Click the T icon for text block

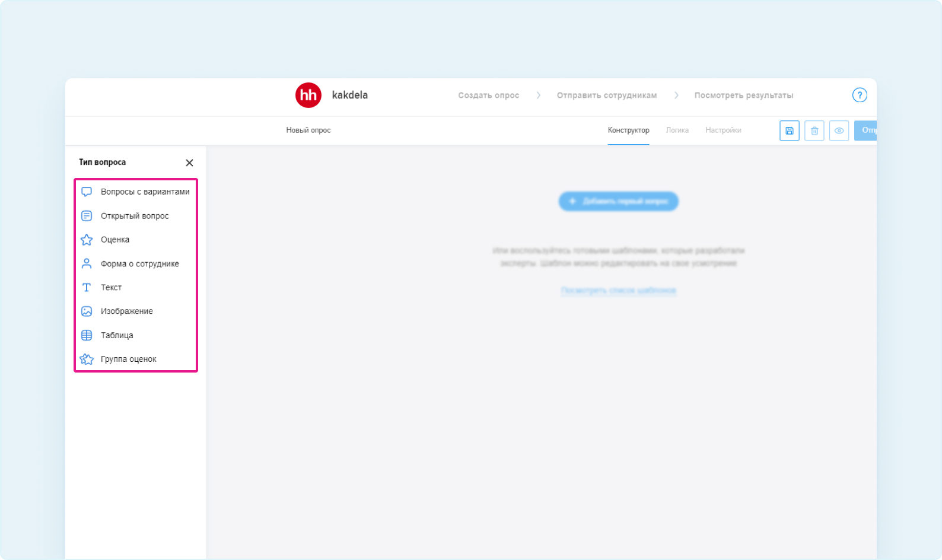click(87, 287)
